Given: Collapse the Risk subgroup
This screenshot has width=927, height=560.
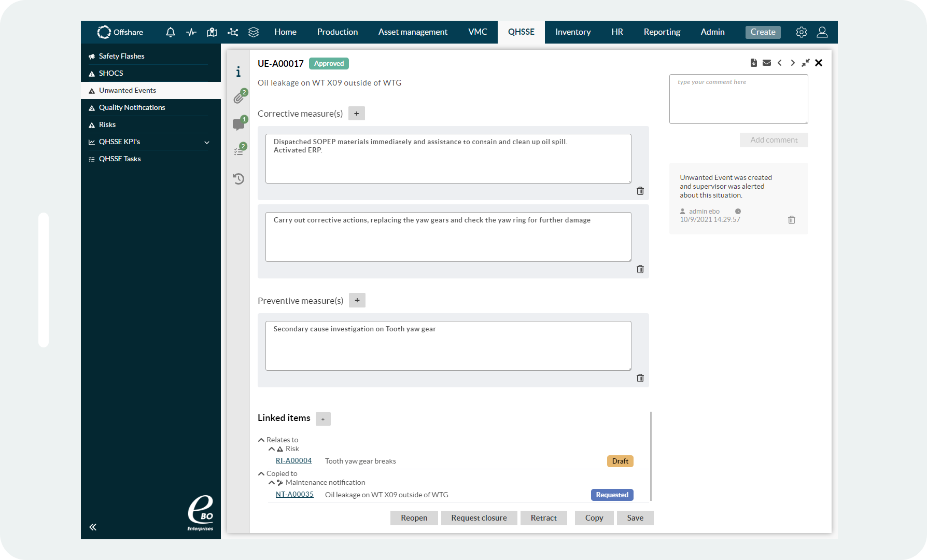Looking at the screenshot, I should pyautogui.click(x=272, y=449).
